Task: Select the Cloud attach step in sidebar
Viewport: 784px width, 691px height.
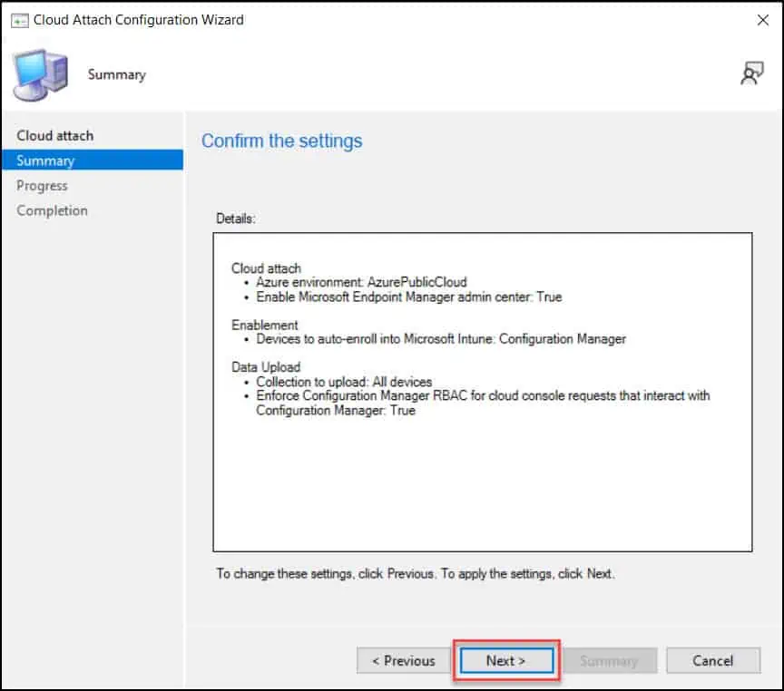Action: pyautogui.click(x=55, y=135)
